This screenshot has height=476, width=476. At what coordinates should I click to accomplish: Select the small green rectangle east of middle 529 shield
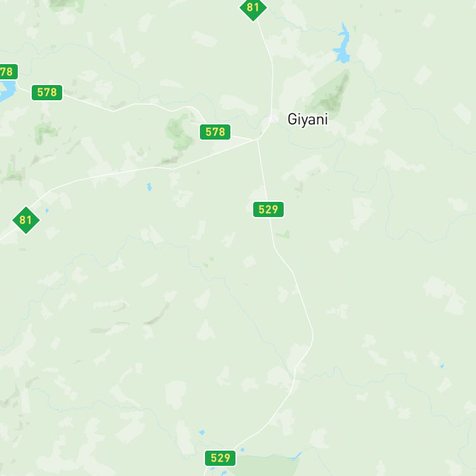pos(283,234)
